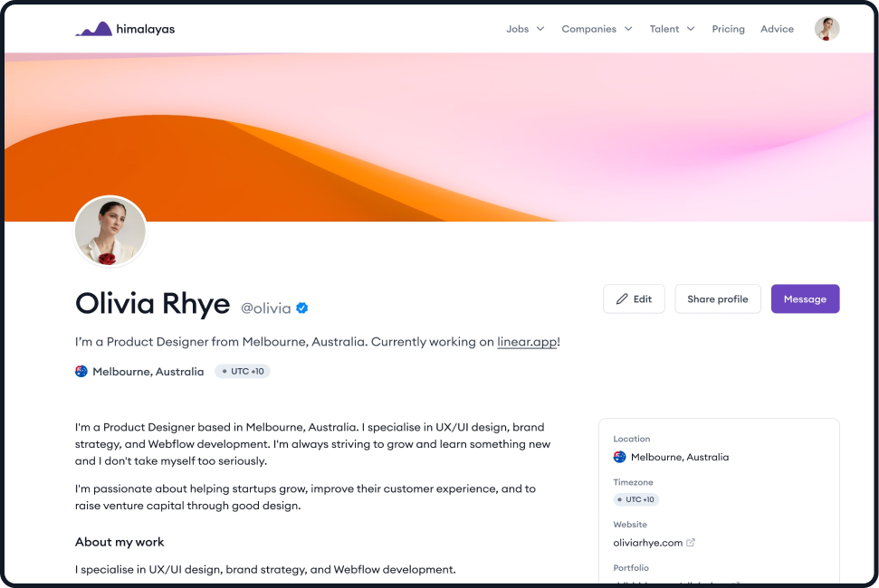
Task: Open the account avatar in the top navigation
Action: pos(826,29)
